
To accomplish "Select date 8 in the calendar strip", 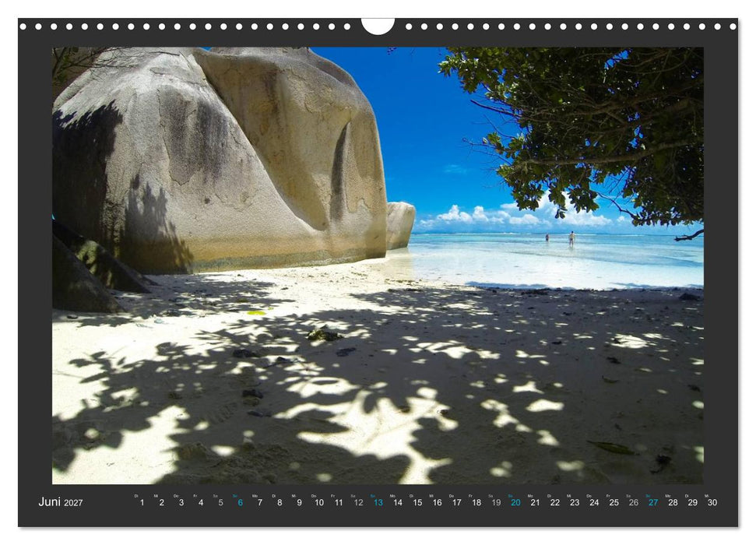I will (x=280, y=502).
